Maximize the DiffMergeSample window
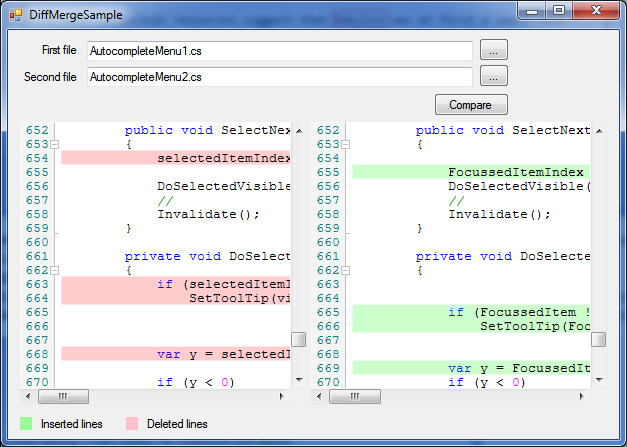This screenshot has width=627, height=447. coord(558,10)
